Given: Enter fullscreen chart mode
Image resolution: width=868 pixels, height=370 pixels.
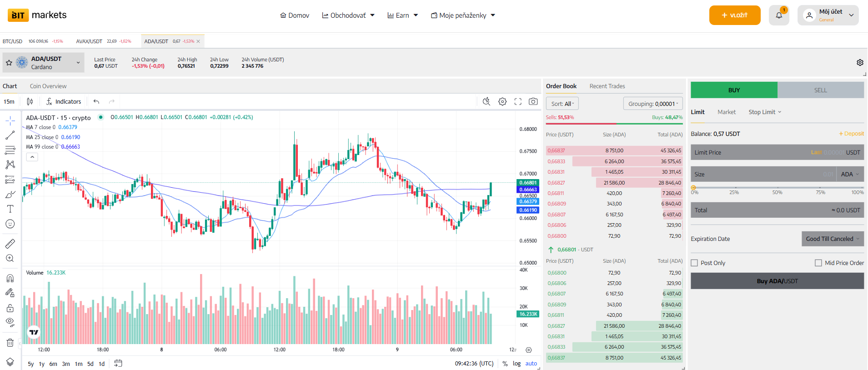Looking at the screenshot, I should tap(518, 101).
